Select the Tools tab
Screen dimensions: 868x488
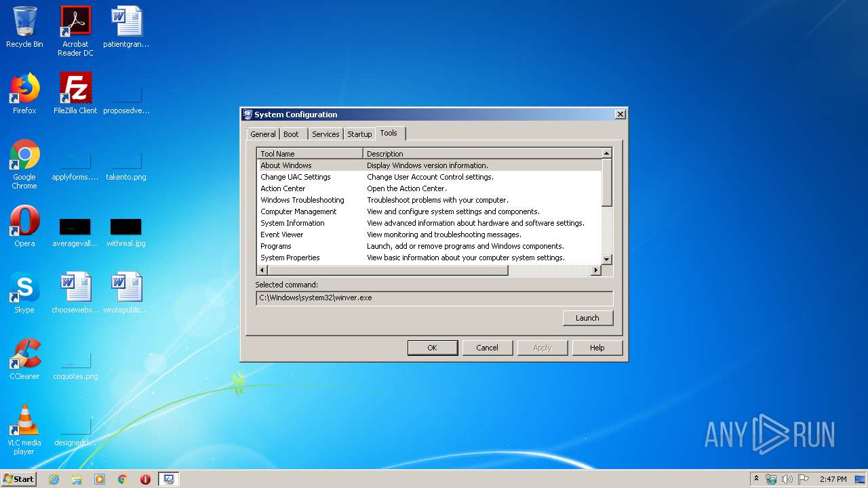pyautogui.click(x=389, y=133)
